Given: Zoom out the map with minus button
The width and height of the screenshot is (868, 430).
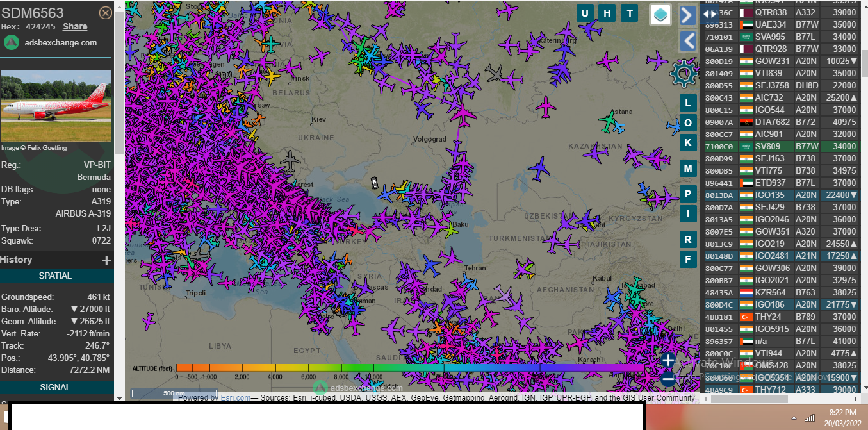Looking at the screenshot, I should (x=668, y=379).
